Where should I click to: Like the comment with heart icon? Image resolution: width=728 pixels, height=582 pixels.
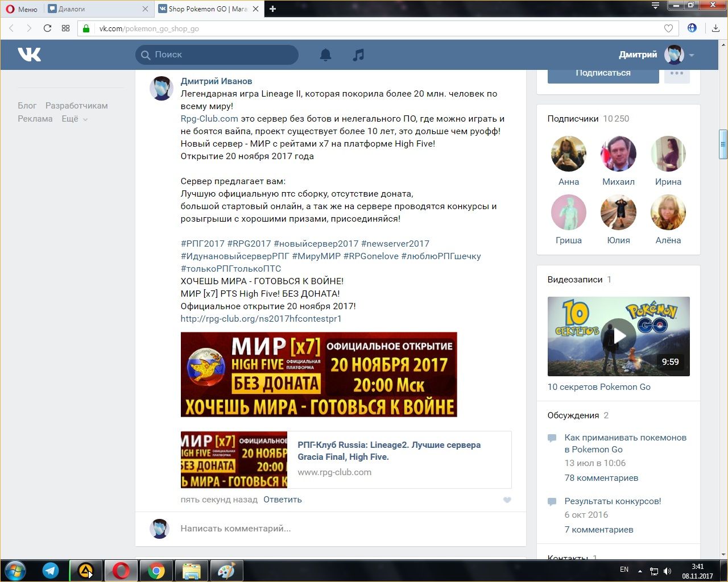507,500
